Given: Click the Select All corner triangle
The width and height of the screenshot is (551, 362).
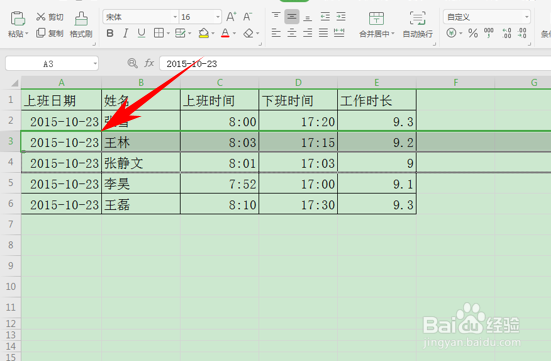Looking at the screenshot, I should (x=14, y=83).
